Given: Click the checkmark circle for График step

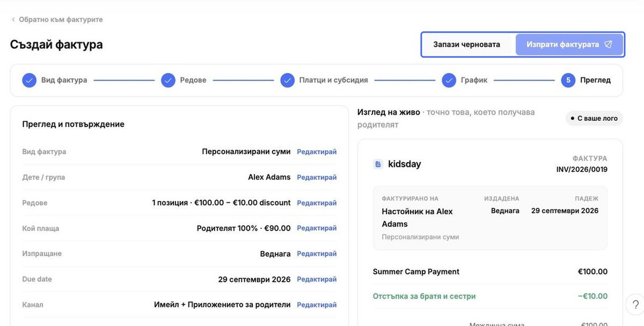Looking at the screenshot, I should click(x=449, y=80).
